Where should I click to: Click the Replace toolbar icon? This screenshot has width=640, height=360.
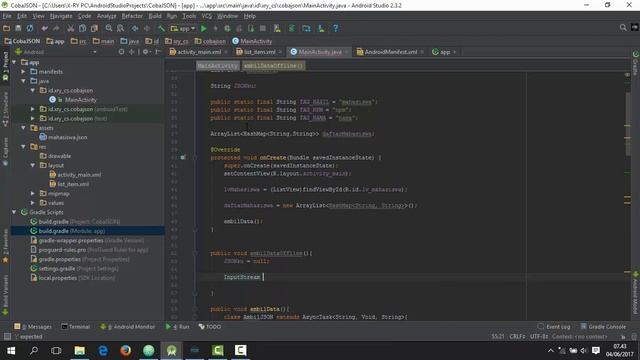pos(120,28)
